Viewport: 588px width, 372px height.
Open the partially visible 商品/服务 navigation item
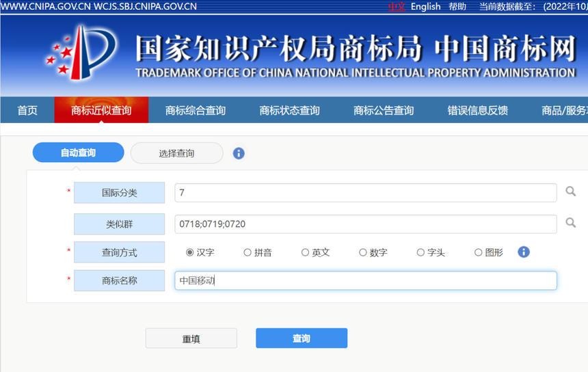click(x=564, y=110)
